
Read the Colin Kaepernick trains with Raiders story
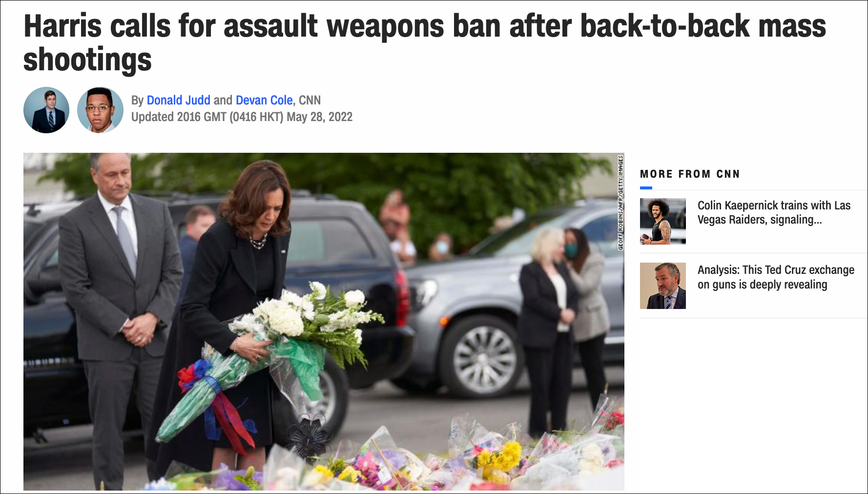pyautogui.click(x=774, y=212)
